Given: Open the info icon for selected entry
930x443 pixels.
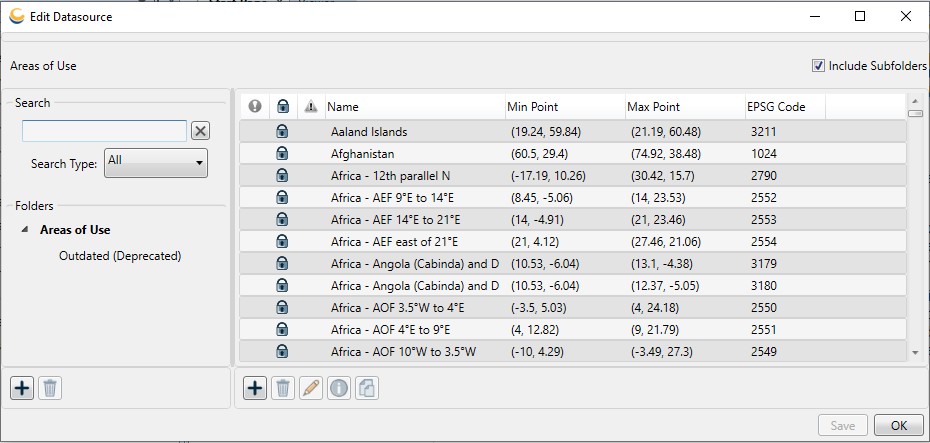Looking at the screenshot, I should tap(339, 388).
